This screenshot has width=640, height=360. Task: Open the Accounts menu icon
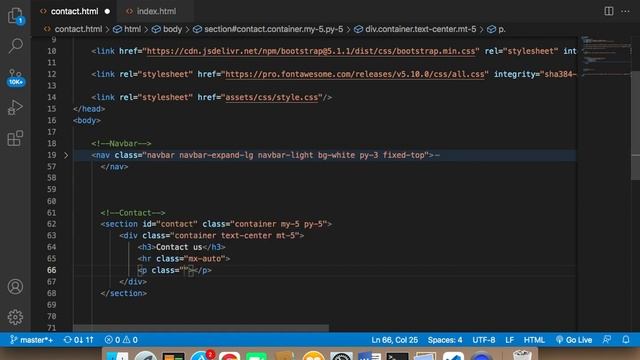tap(16, 287)
